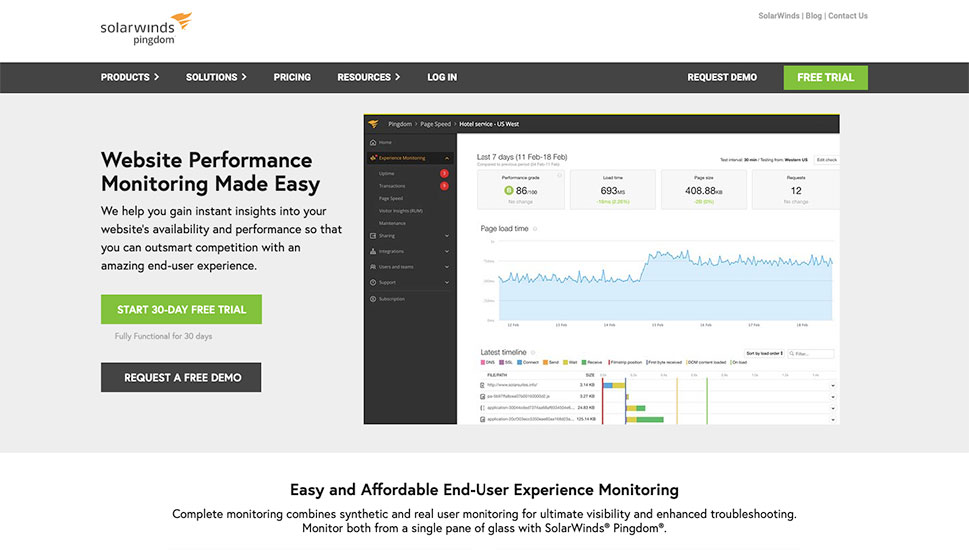Click the file icon for solarsuites.info row
Screen dimensions: 969x550
click(x=483, y=385)
